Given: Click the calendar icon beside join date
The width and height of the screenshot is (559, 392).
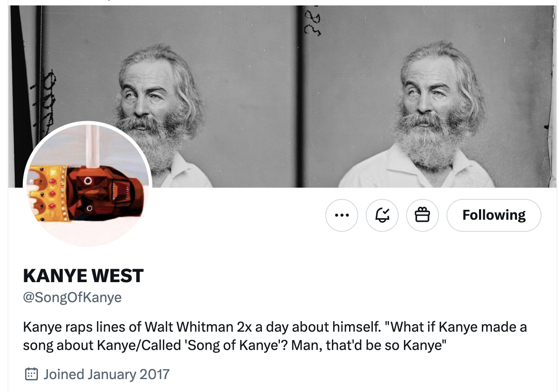Looking at the screenshot, I should (x=32, y=374).
